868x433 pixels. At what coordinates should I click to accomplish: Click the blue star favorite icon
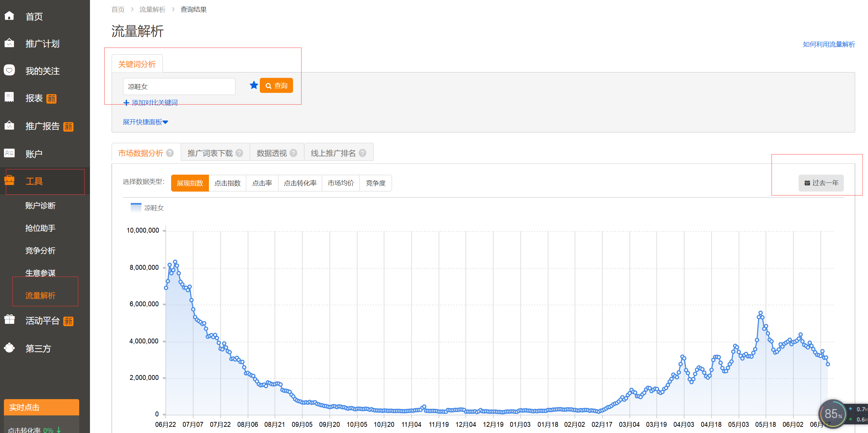[x=254, y=85]
